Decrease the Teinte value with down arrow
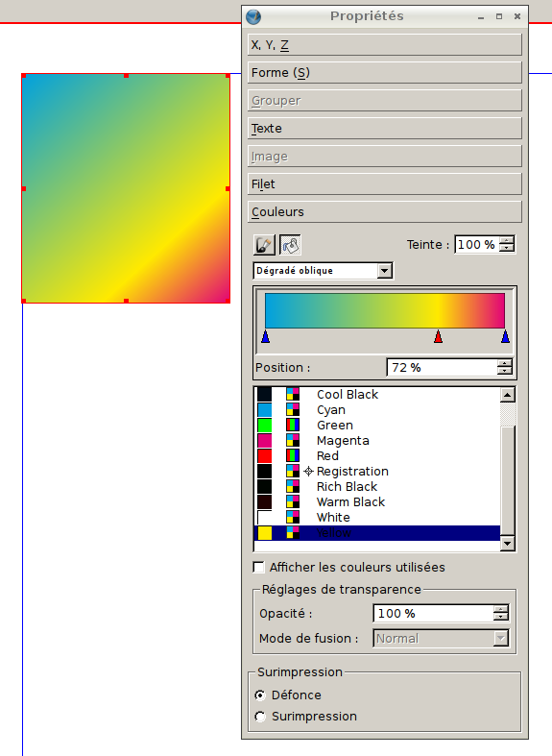552x756 pixels. click(x=507, y=248)
